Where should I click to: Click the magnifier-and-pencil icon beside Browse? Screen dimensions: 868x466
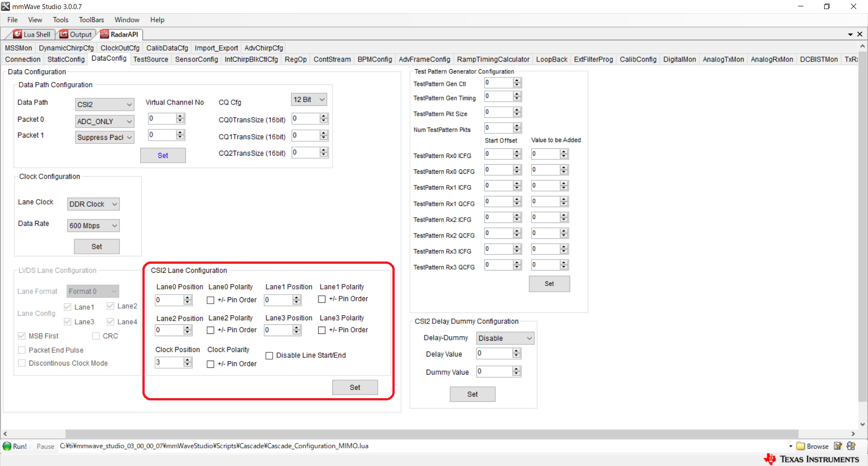(851, 446)
